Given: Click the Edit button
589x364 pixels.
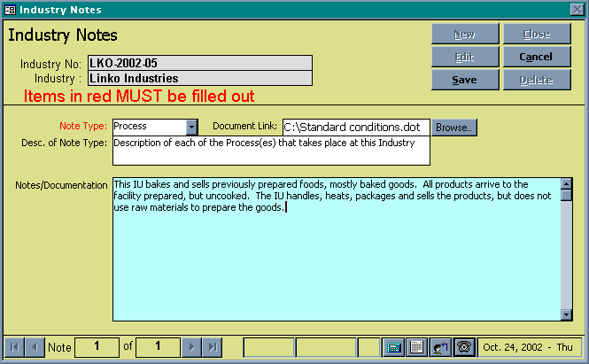Looking at the screenshot, I should tap(465, 57).
